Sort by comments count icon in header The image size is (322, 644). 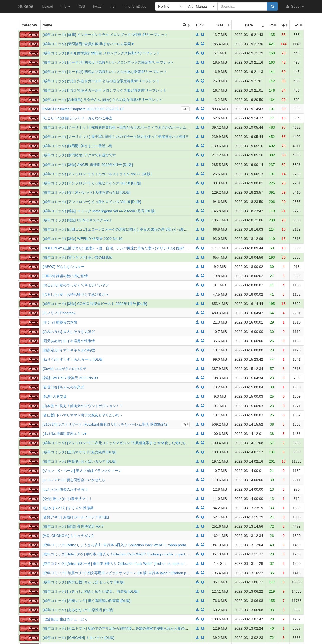[186, 25]
